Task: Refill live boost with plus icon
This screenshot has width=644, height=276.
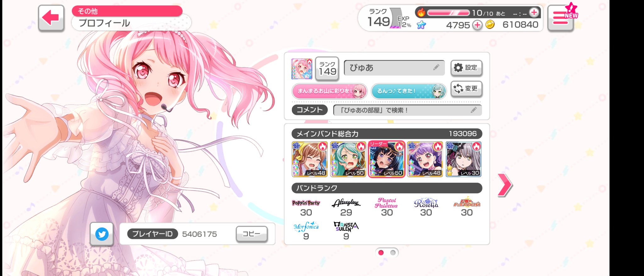Action: click(534, 13)
